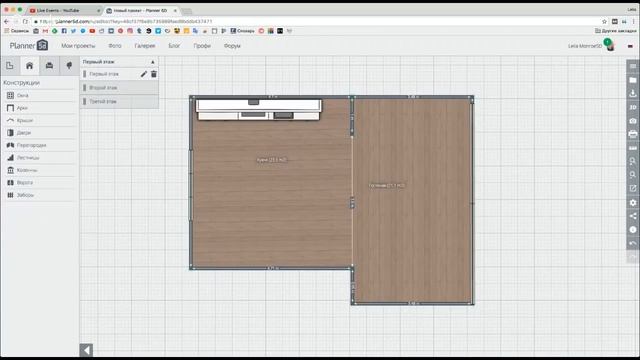Image resolution: width=640 pixels, height=360 pixels.
Task: Change language via flag icon
Action: click(x=630, y=46)
